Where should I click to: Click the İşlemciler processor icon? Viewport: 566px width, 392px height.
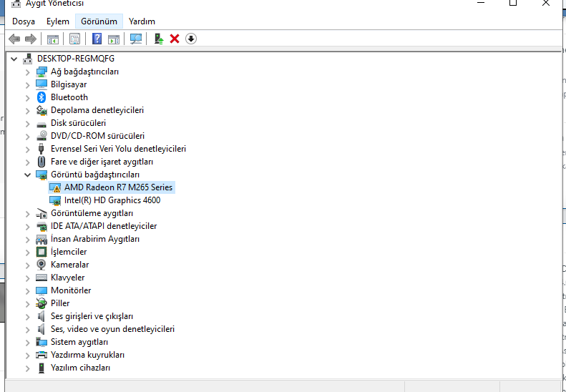pyautogui.click(x=42, y=252)
